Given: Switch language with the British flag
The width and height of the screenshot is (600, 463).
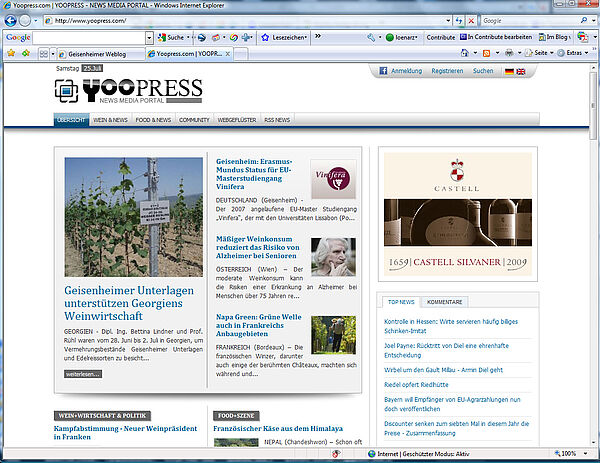Looking at the screenshot, I should pos(523,71).
